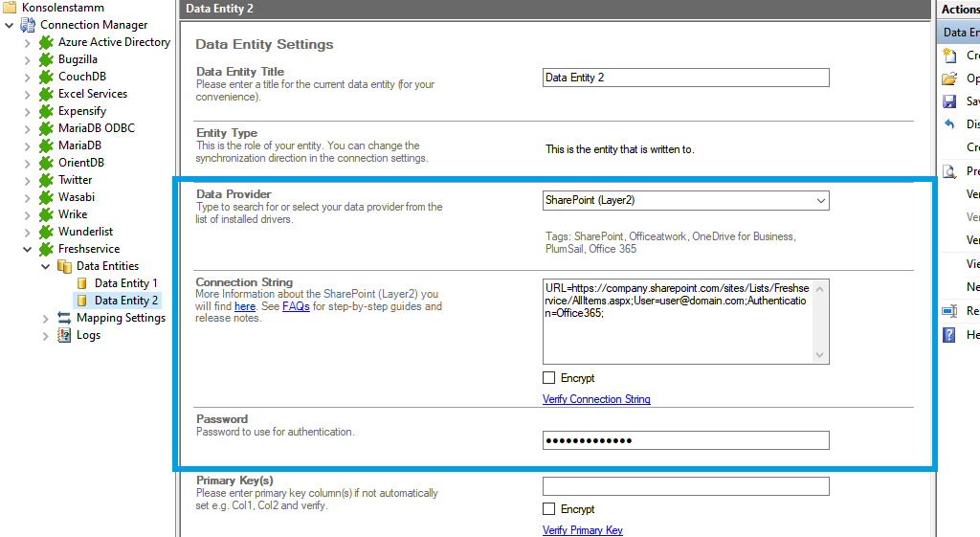This screenshot has width=980, height=537.
Task: Open the FAQs link
Action: tap(296, 306)
